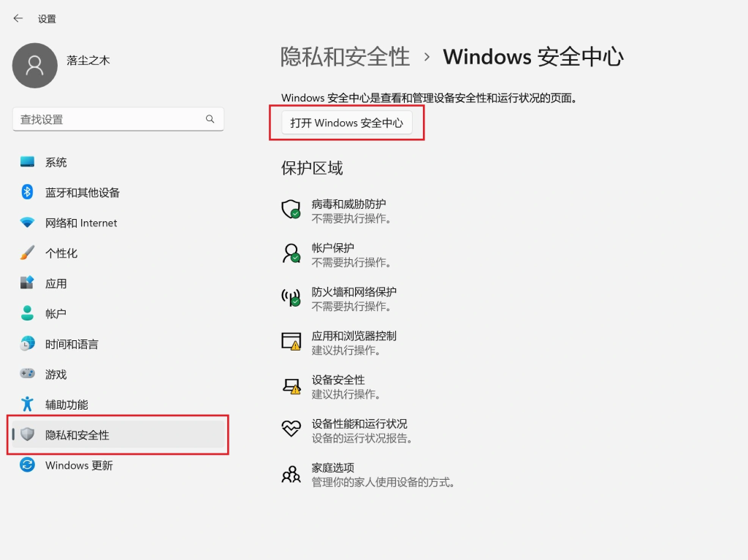This screenshot has width=748, height=560.
Task: Click the user avatar icon
Action: [x=35, y=66]
